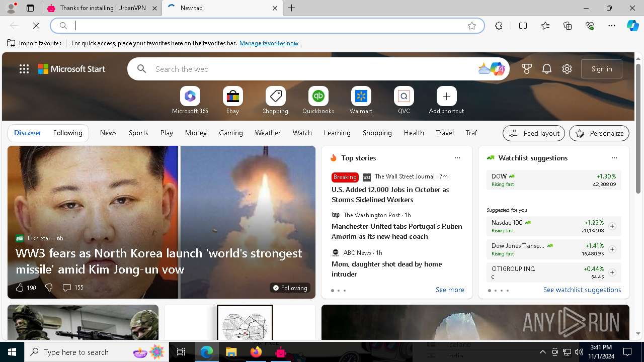The height and width of the screenshot is (362, 644).
Task: Click the browser address bar
Action: 267,26
